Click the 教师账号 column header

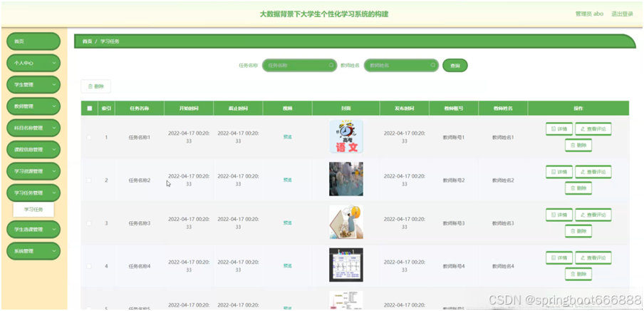(454, 108)
